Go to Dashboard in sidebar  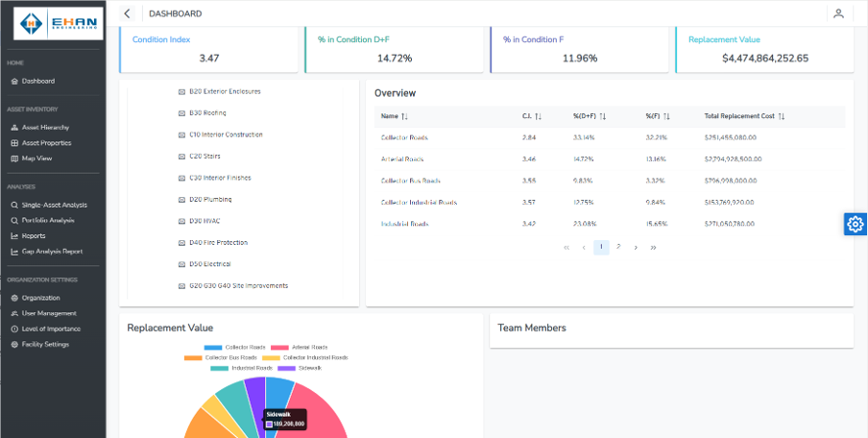point(38,81)
